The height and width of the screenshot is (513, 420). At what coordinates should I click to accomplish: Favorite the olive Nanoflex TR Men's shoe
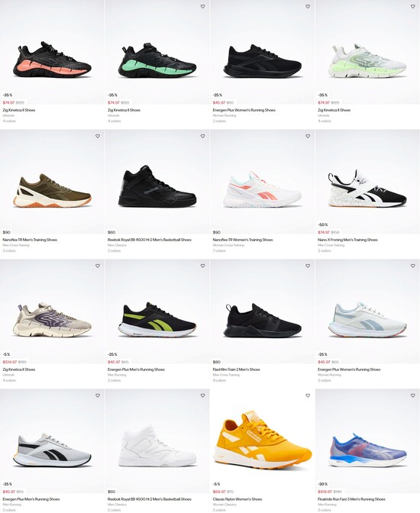coord(98,136)
